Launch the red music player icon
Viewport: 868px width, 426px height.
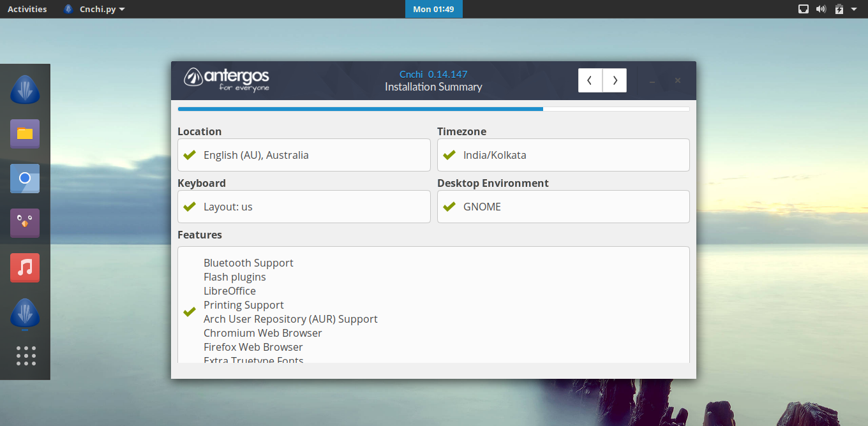point(25,268)
